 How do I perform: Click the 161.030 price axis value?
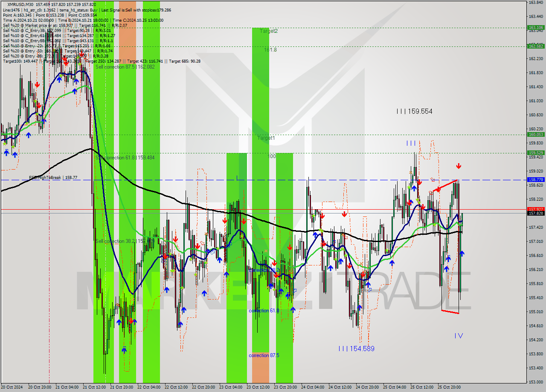536,101
